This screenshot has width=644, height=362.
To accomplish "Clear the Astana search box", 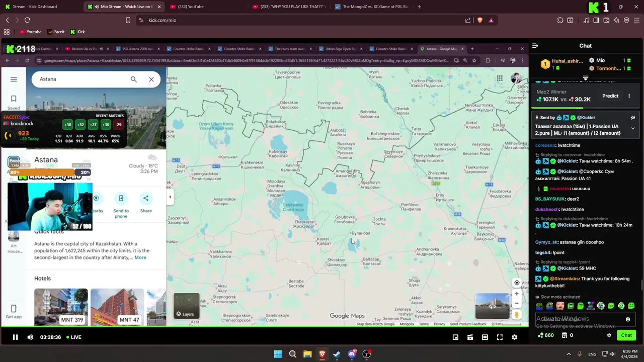I will tap(151, 79).
